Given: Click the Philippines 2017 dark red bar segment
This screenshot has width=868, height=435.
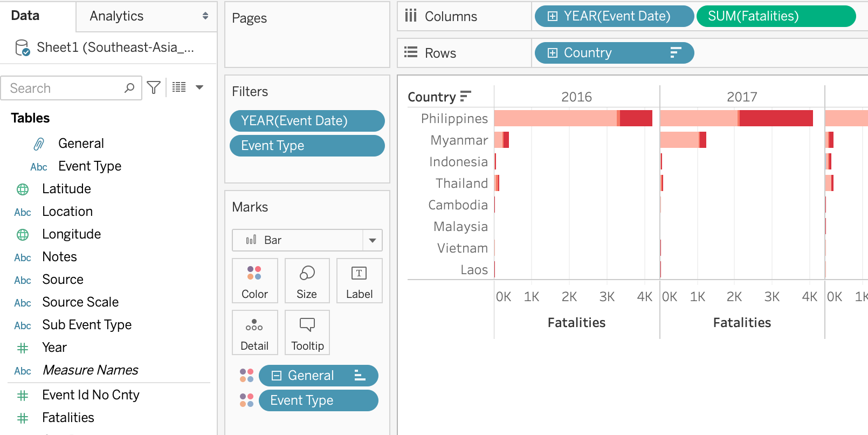Looking at the screenshot, I should point(776,118).
